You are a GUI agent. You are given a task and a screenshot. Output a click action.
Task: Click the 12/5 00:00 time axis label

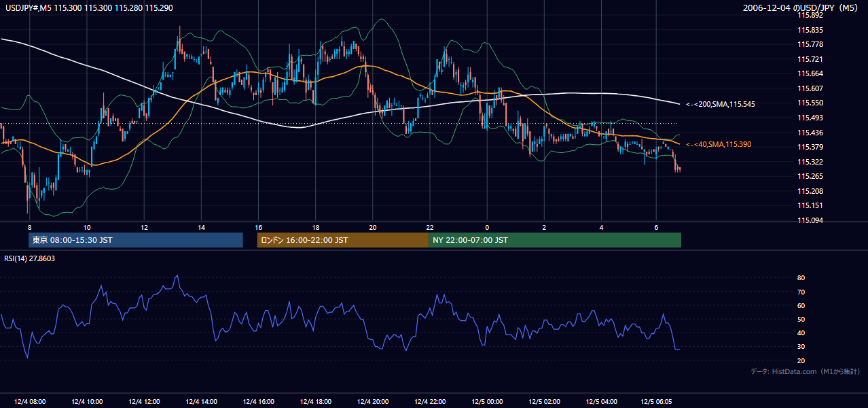pyautogui.click(x=487, y=402)
